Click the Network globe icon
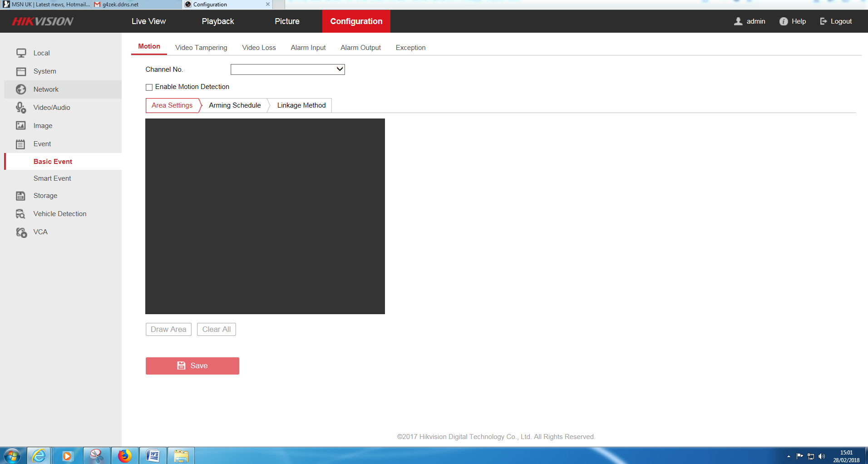Screen dimensions: 868x464 pyautogui.click(x=21, y=89)
